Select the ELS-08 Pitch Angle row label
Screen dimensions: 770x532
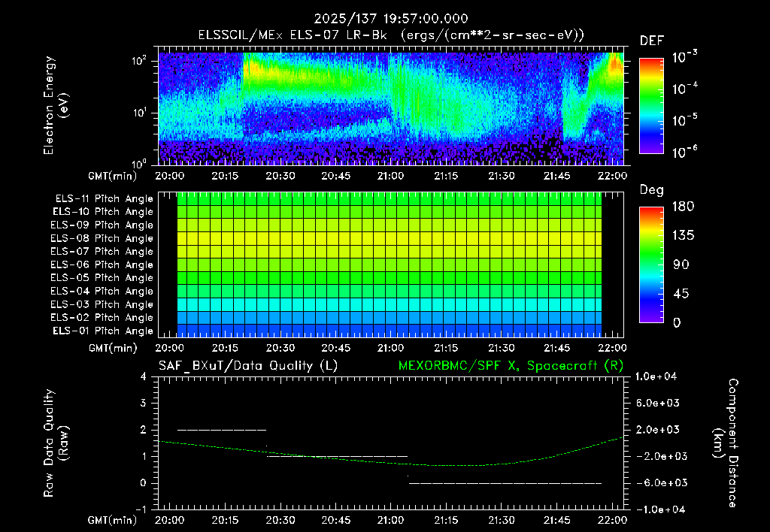pos(102,238)
